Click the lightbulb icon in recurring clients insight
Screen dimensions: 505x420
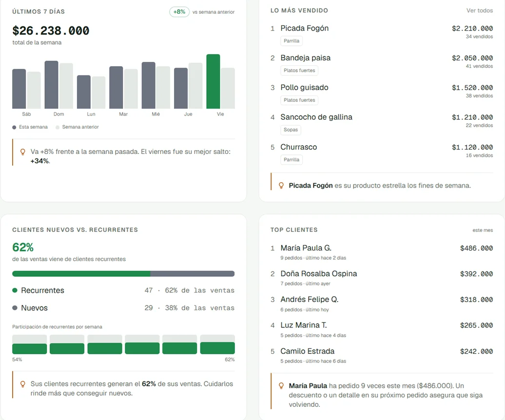(22, 384)
